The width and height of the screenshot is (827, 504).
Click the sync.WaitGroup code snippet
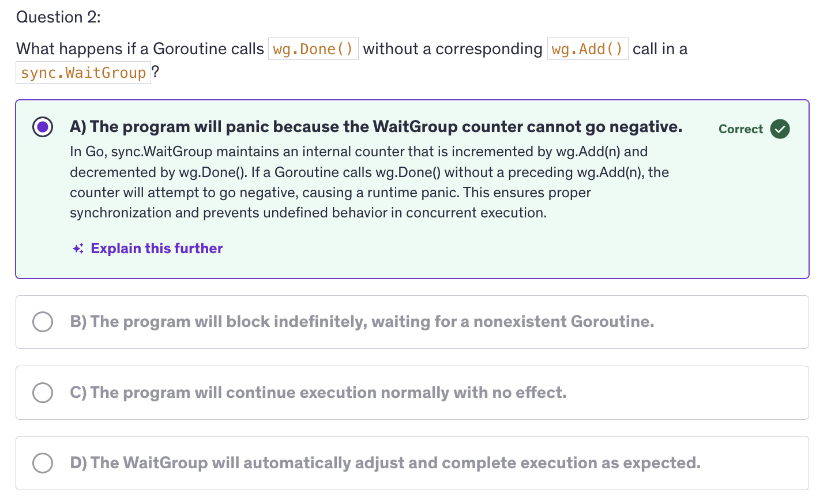click(83, 73)
